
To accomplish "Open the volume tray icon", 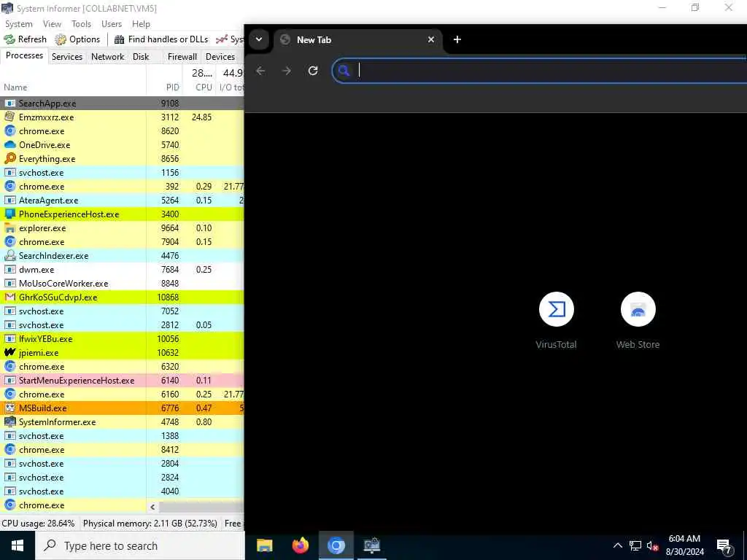I will [653, 545].
